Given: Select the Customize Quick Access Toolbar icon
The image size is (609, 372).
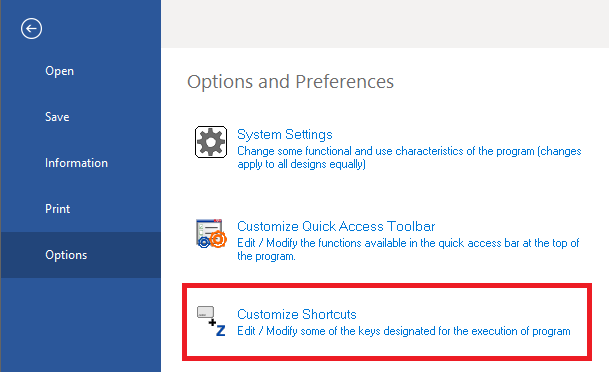Looking at the screenshot, I should [x=211, y=233].
